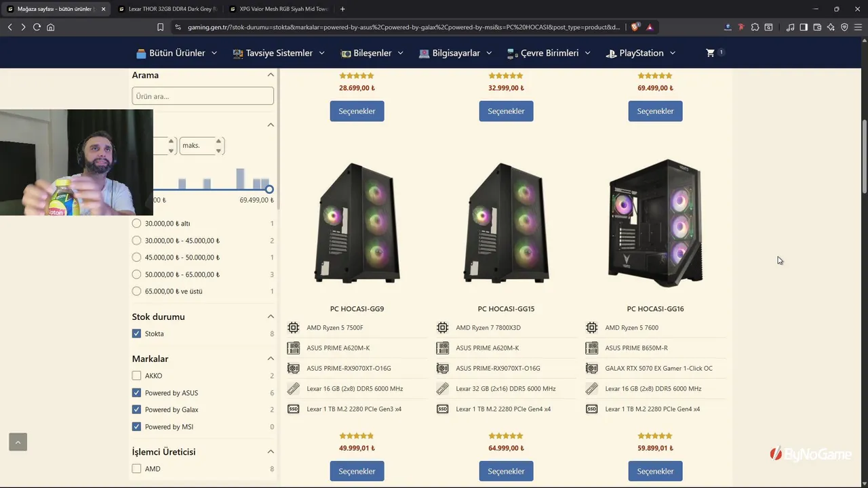Collapse the price filter section chevron
Image resolution: width=868 pixels, height=488 pixels.
[271, 125]
